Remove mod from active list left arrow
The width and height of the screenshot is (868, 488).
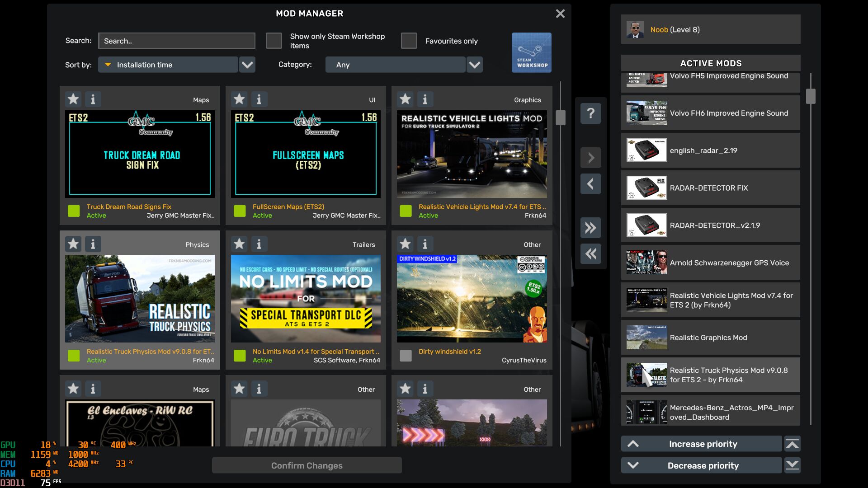point(590,184)
